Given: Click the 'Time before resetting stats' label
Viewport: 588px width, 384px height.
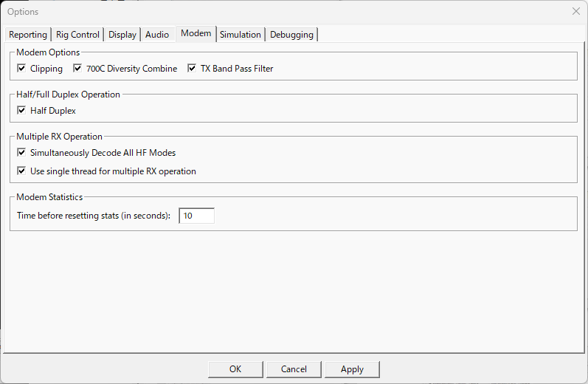Looking at the screenshot, I should [x=94, y=216].
